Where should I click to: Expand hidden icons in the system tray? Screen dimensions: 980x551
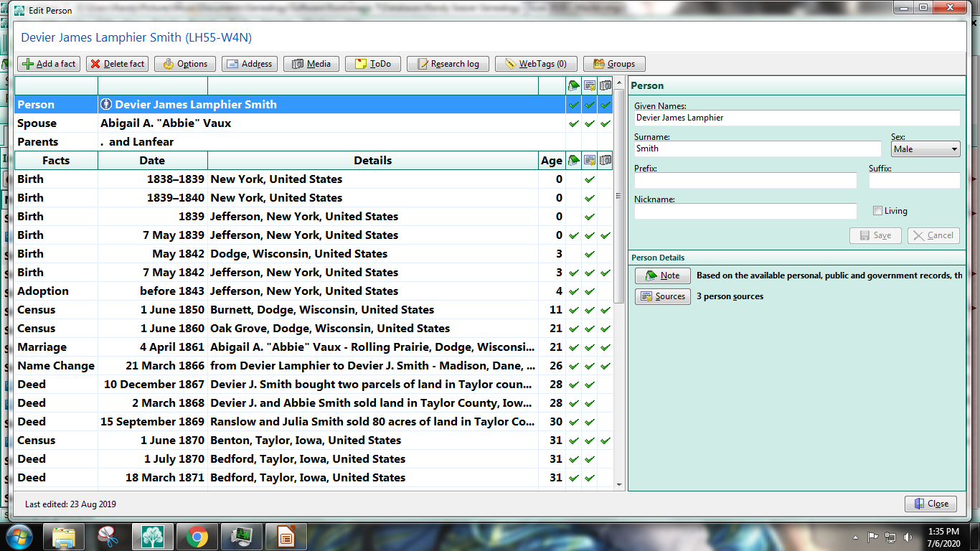[x=854, y=536]
